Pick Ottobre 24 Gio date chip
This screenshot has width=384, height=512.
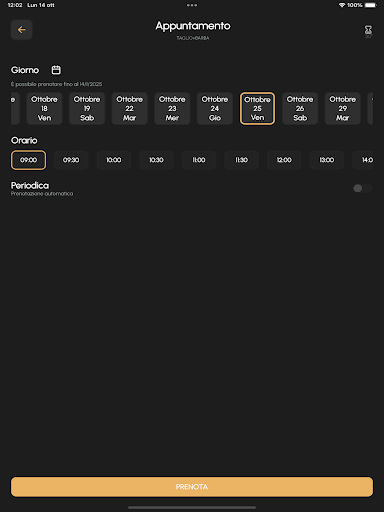pos(215,108)
